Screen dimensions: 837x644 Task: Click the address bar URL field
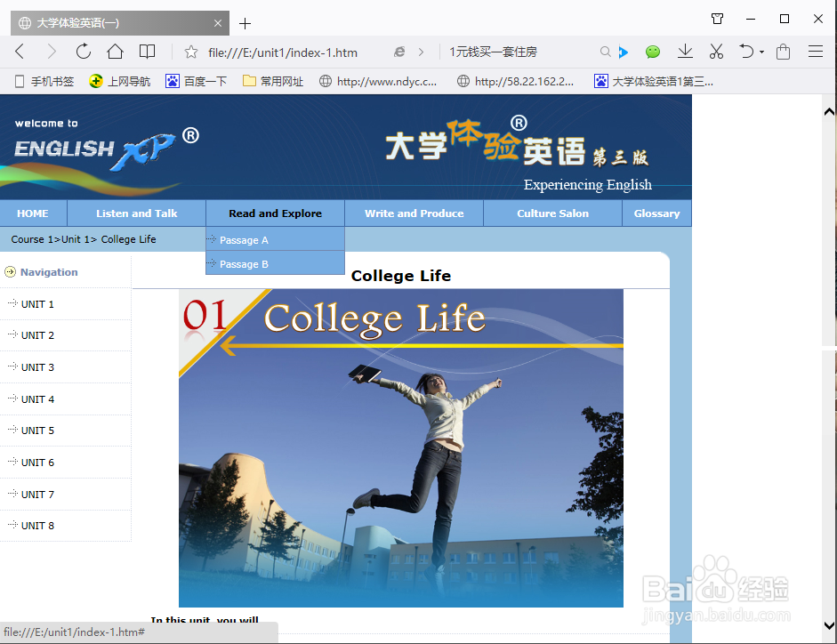(283, 52)
